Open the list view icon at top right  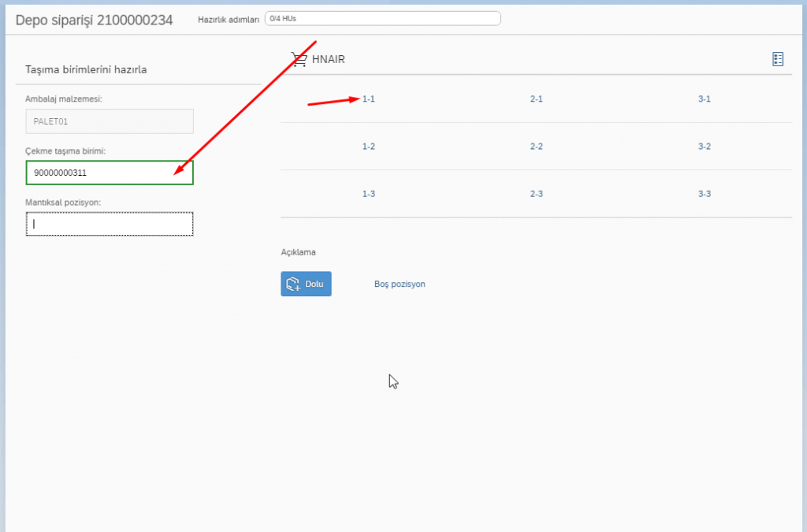[x=778, y=59]
